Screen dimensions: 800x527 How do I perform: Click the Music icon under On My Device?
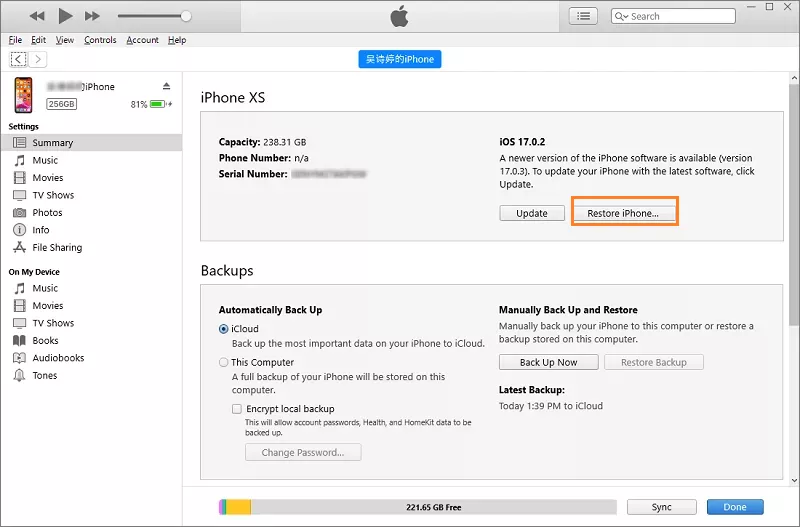[19, 288]
